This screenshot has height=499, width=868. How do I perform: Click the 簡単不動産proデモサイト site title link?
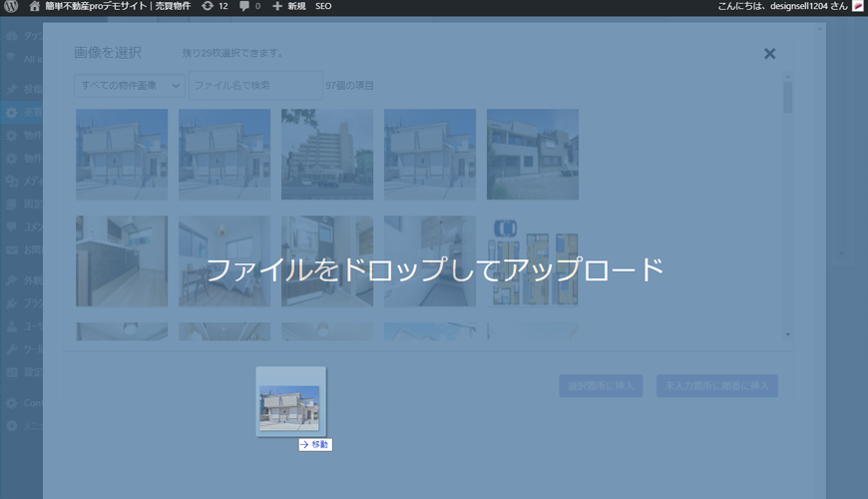[118, 7]
